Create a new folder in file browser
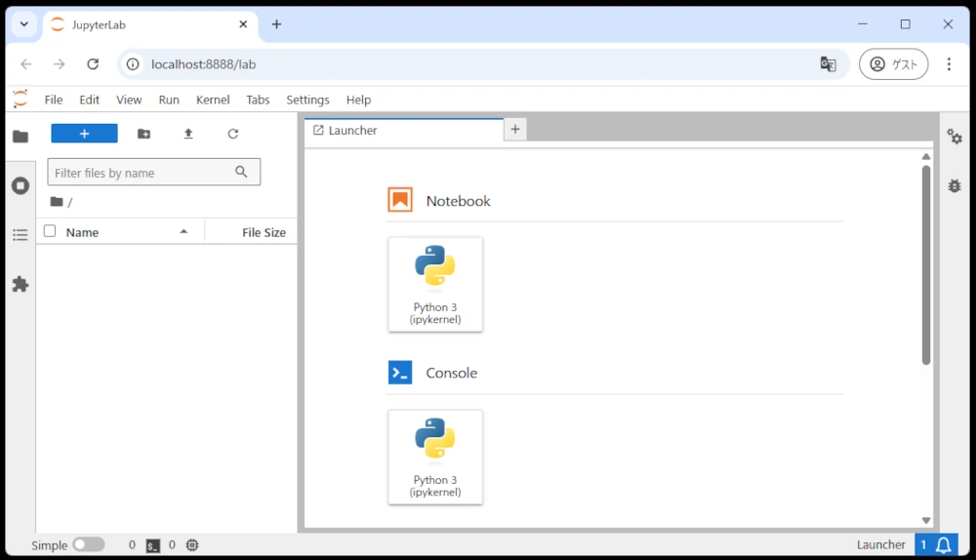The width and height of the screenshot is (976, 560). click(143, 133)
